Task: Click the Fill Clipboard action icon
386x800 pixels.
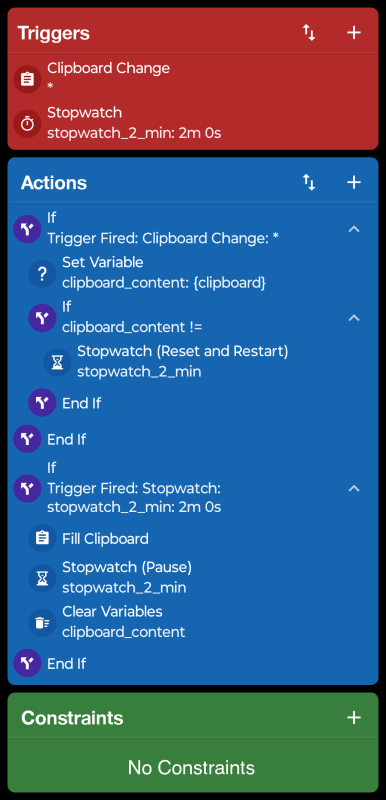Action: pos(42,538)
